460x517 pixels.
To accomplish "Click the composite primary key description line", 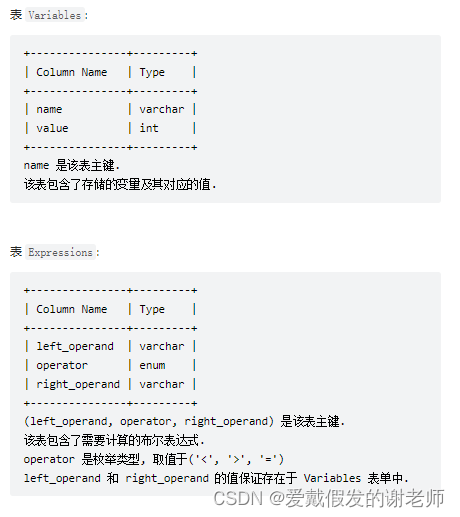I will click(x=184, y=422).
